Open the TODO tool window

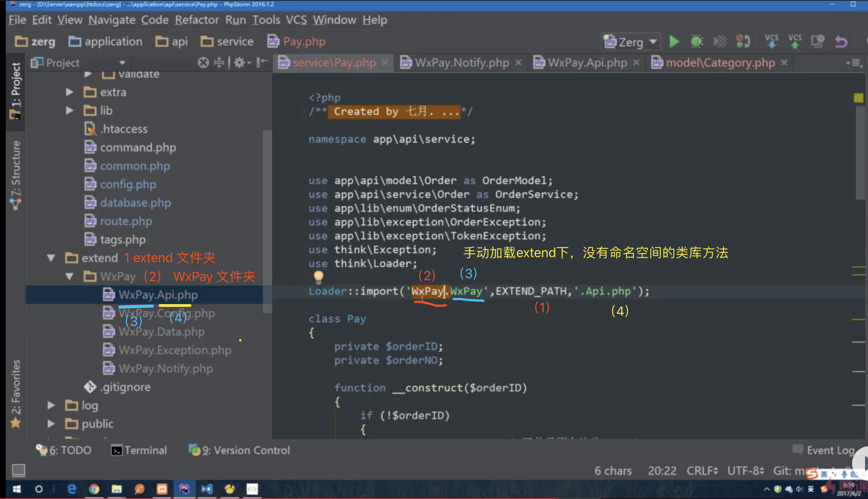point(64,450)
